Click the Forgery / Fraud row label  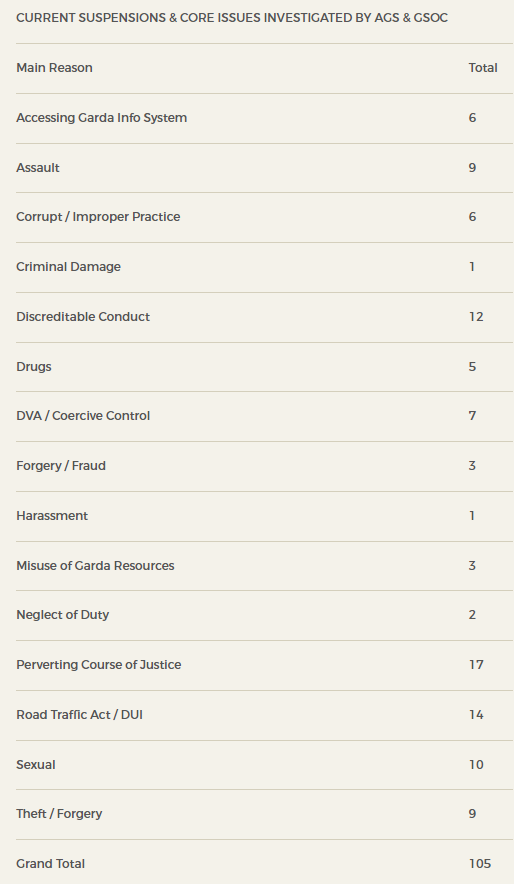coord(61,466)
